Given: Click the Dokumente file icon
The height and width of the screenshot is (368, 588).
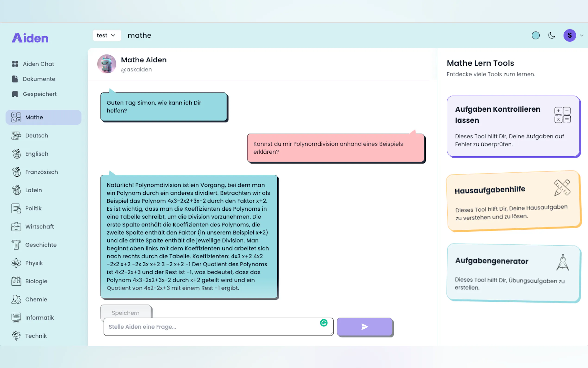Looking at the screenshot, I should 15,79.
